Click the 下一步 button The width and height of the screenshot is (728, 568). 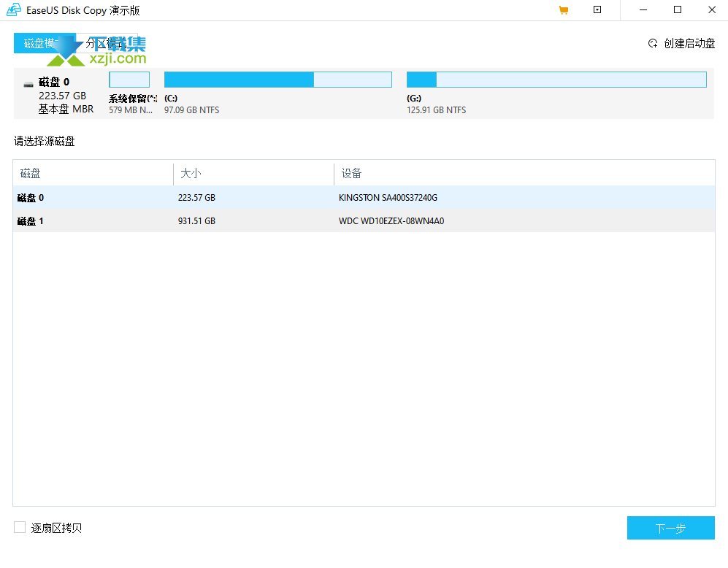(x=670, y=528)
